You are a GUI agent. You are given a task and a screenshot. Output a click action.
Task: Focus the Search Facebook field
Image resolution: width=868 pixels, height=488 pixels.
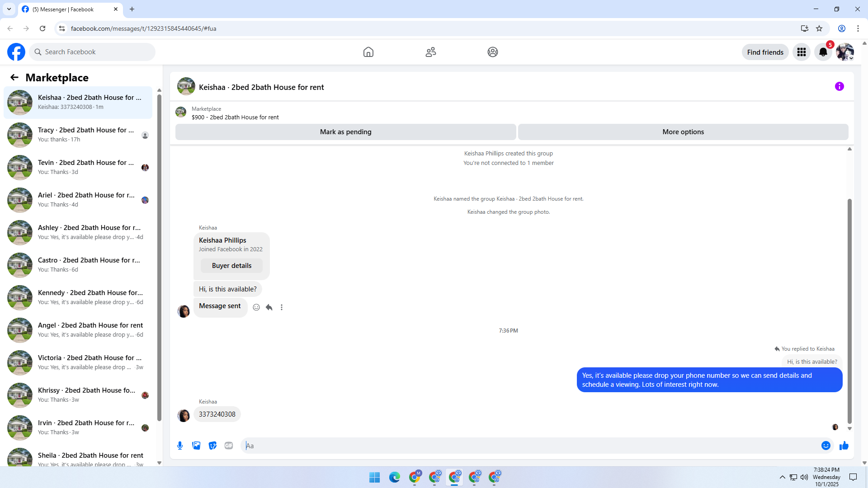[x=93, y=52]
